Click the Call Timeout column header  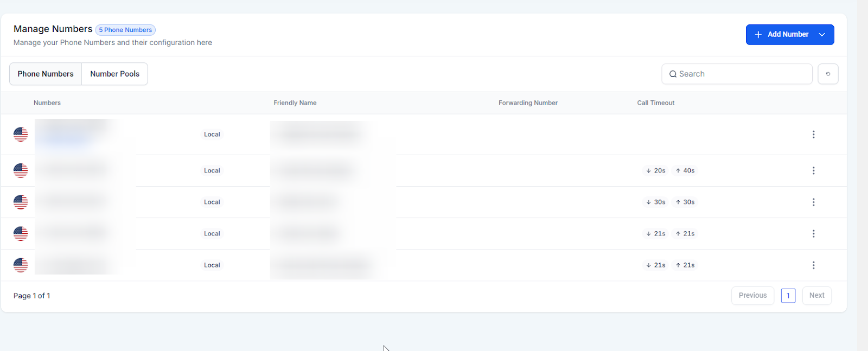(656, 103)
